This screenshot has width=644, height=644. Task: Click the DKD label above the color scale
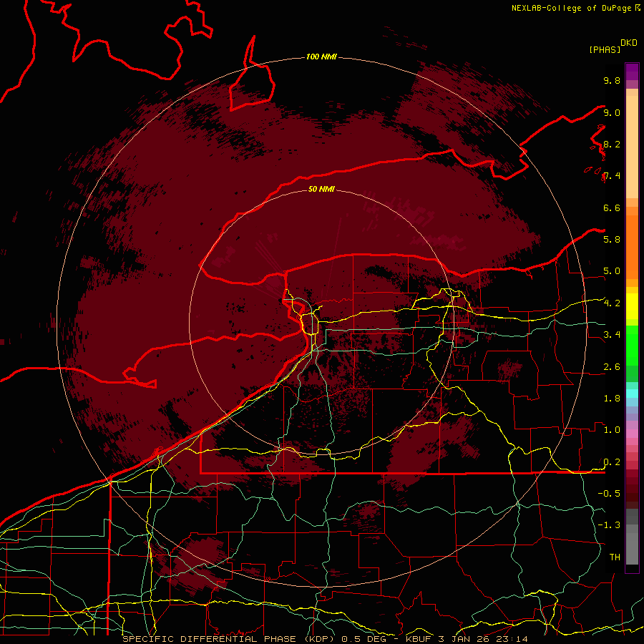coord(629,43)
